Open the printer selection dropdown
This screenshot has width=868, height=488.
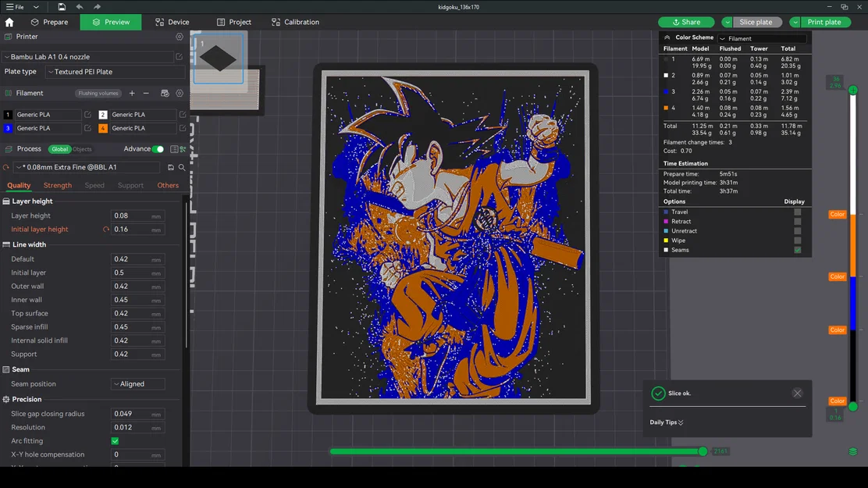(87, 56)
